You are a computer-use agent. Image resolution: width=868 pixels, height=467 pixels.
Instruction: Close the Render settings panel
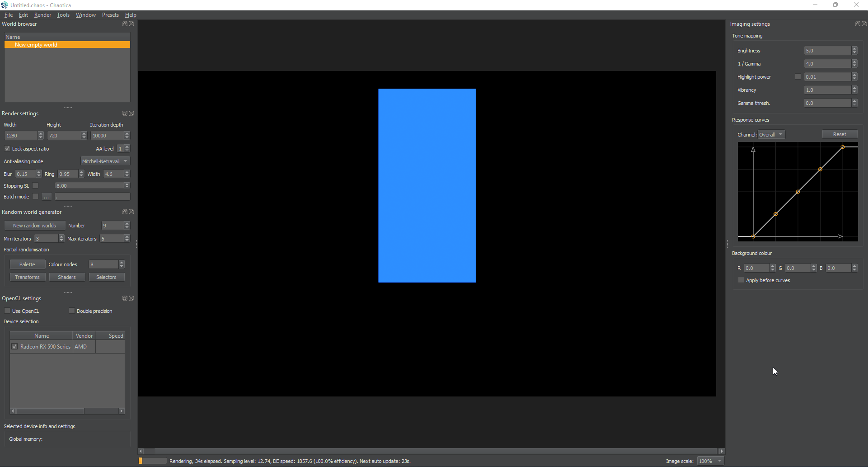coord(131,113)
